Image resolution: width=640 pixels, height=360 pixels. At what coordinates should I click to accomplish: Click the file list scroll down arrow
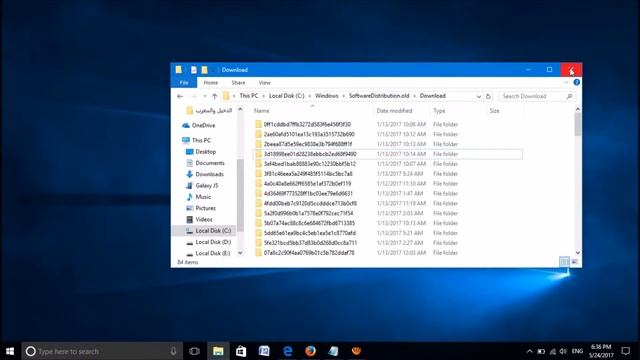pos(578,253)
